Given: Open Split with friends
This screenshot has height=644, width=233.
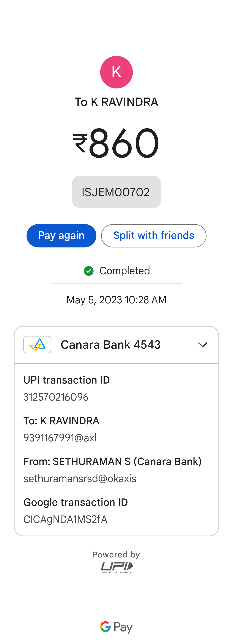Looking at the screenshot, I should point(154,235).
